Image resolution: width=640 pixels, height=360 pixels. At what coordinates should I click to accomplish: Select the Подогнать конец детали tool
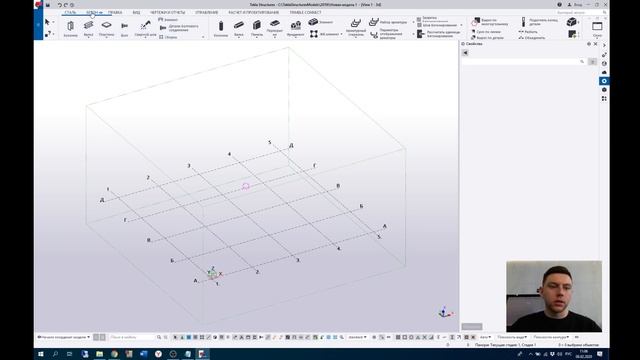point(540,22)
